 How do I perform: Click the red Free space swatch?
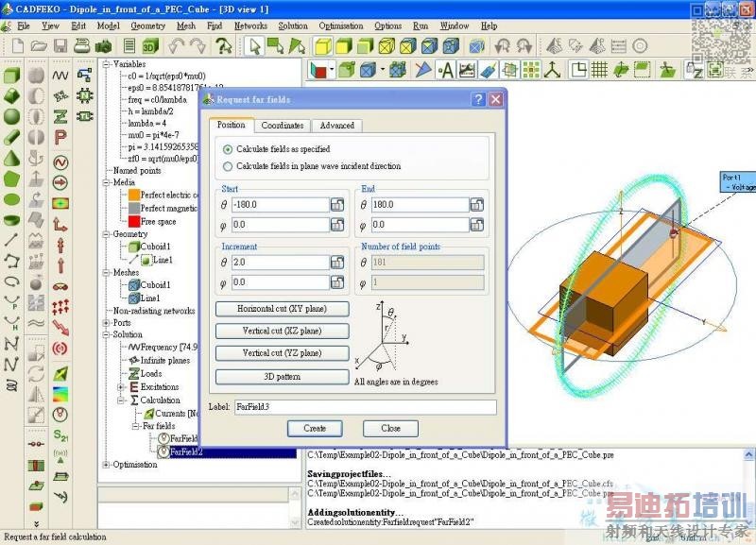(134, 222)
